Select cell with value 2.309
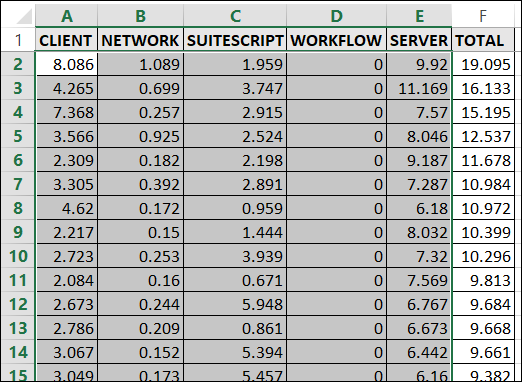Viewport: 522px width, 382px height. (x=66, y=160)
